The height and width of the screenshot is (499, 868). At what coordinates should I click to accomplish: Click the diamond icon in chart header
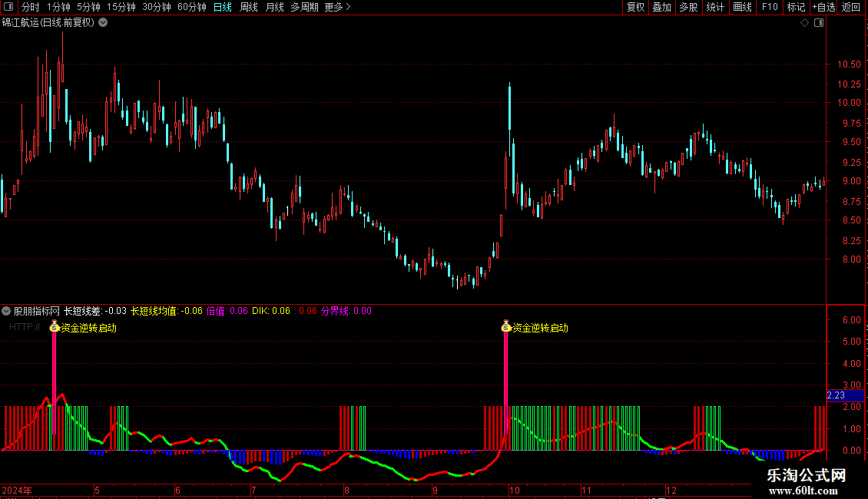(805, 23)
